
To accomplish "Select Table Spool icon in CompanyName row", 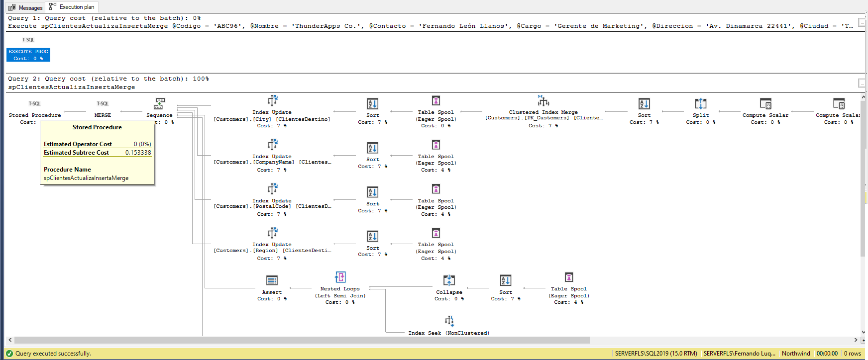I will pos(436,145).
